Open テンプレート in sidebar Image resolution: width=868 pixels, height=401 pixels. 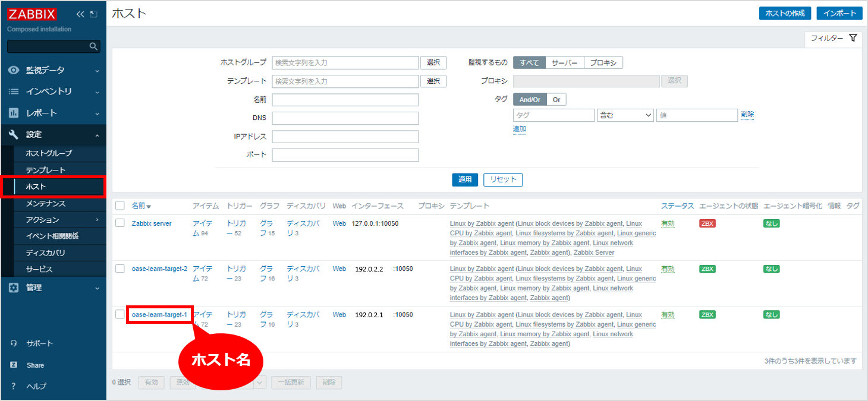point(46,170)
